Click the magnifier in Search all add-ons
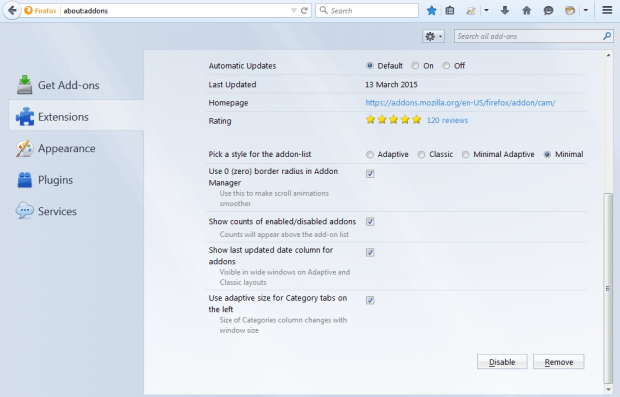620x397 pixels. 607,36
